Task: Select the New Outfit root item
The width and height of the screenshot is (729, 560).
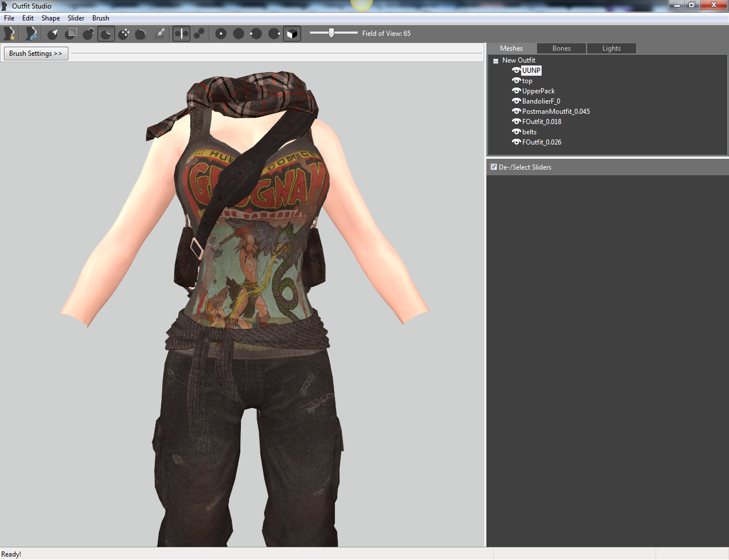Action: (519, 60)
